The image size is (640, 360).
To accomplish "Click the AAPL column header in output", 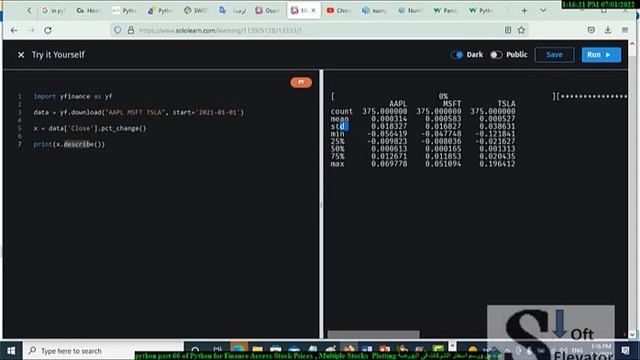I will pyautogui.click(x=398, y=104).
